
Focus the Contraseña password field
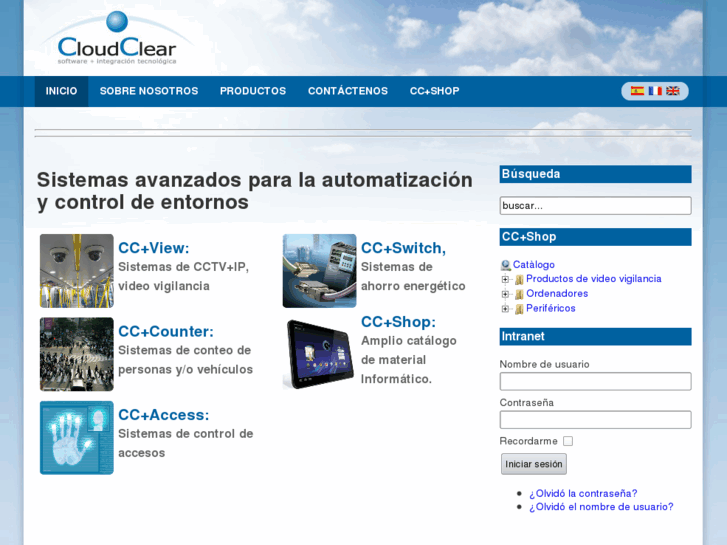595,420
